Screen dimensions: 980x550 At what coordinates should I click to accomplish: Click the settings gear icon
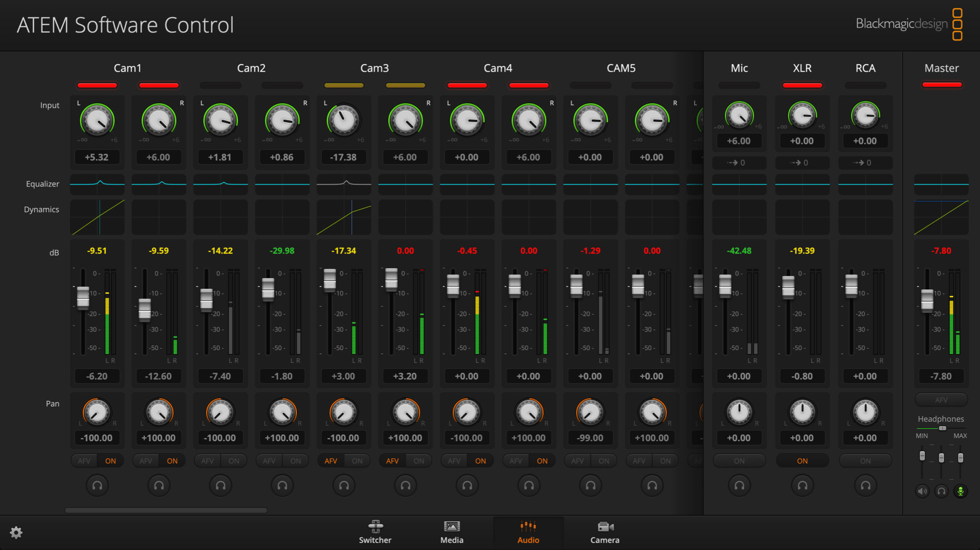16,533
